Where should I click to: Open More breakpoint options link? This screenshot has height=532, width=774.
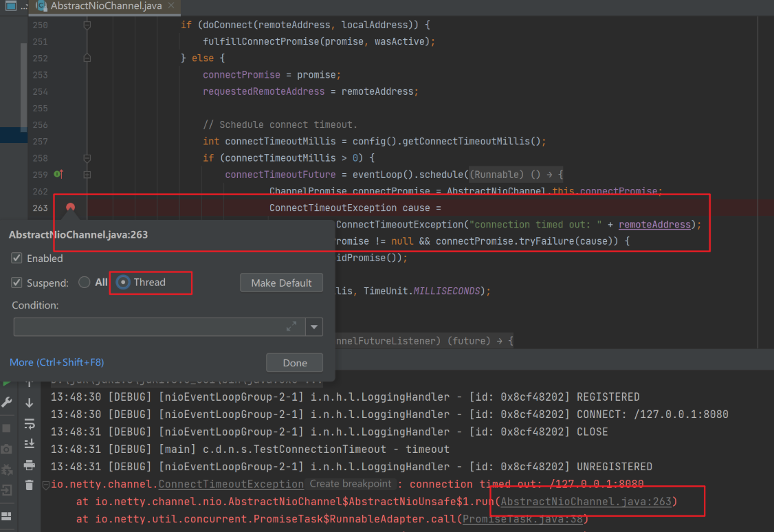coord(57,362)
